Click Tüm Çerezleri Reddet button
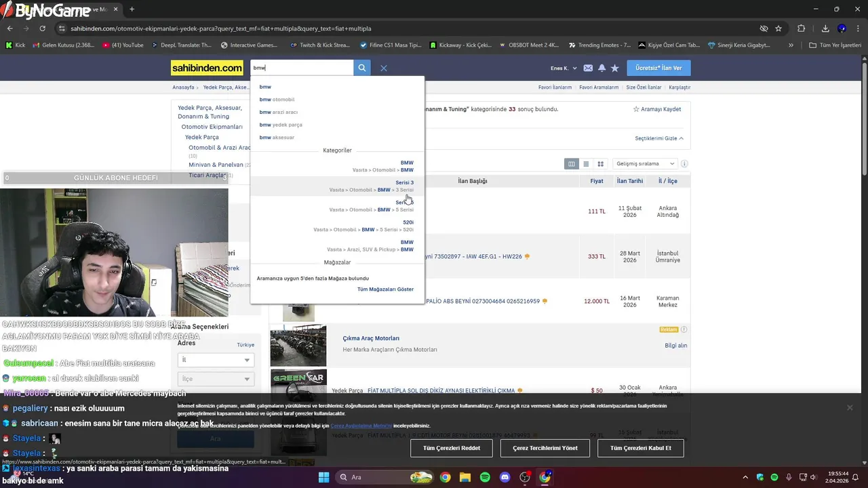 coord(452,448)
